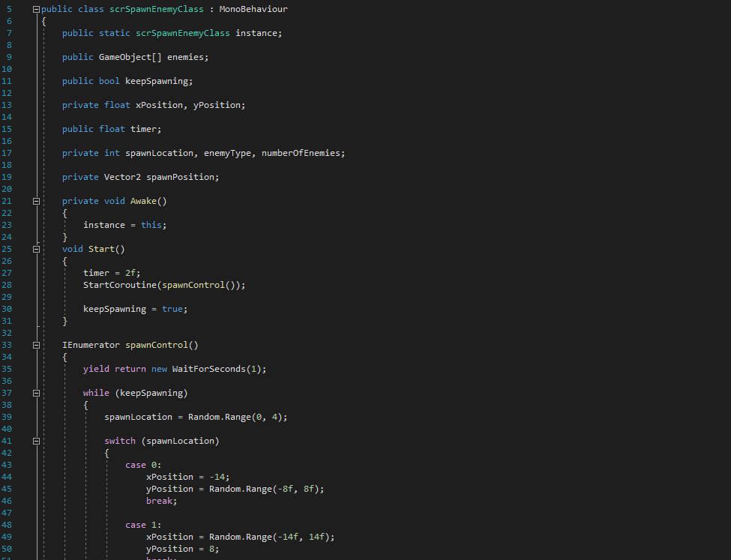Fold the Start() method region
The image size is (731, 560).
(x=35, y=249)
